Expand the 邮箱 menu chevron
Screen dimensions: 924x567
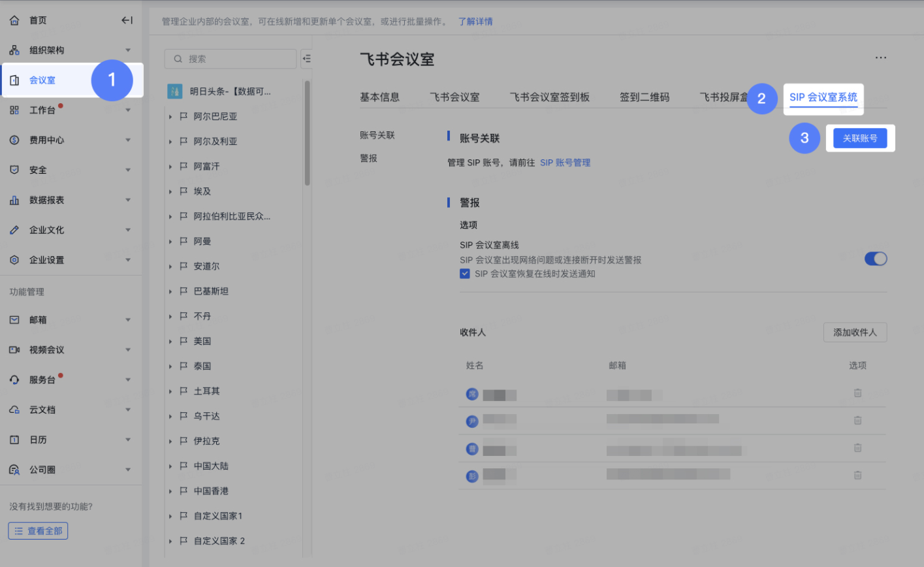pos(128,320)
